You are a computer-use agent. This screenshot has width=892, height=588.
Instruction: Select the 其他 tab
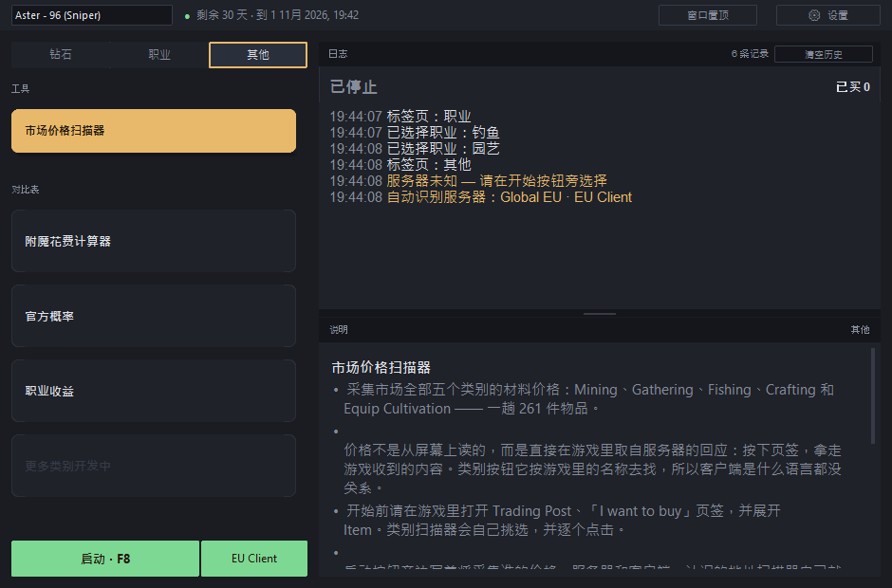tap(258, 55)
